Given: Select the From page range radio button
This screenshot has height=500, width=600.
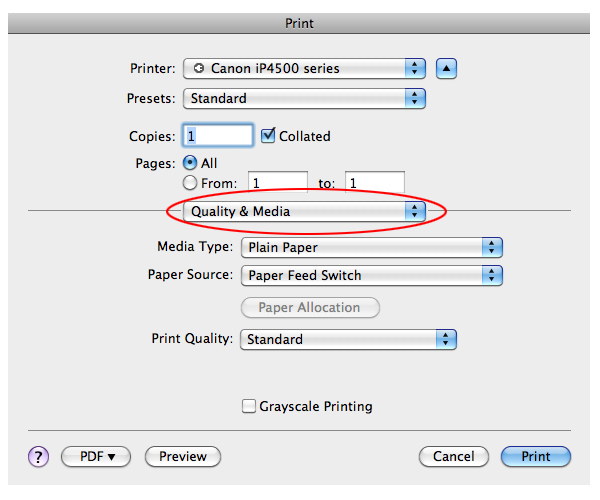Looking at the screenshot, I should [190, 183].
